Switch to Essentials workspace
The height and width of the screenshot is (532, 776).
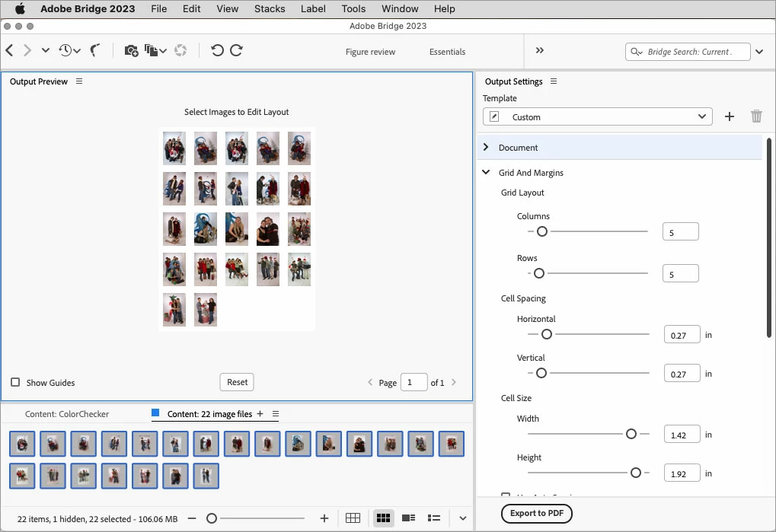pyautogui.click(x=447, y=52)
